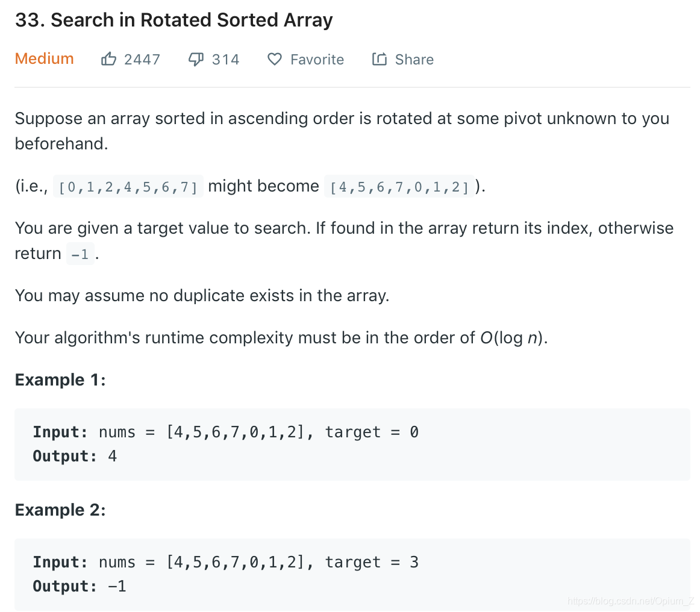Open the Share label link
Viewport: 700px width, 612px height.
tap(414, 60)
